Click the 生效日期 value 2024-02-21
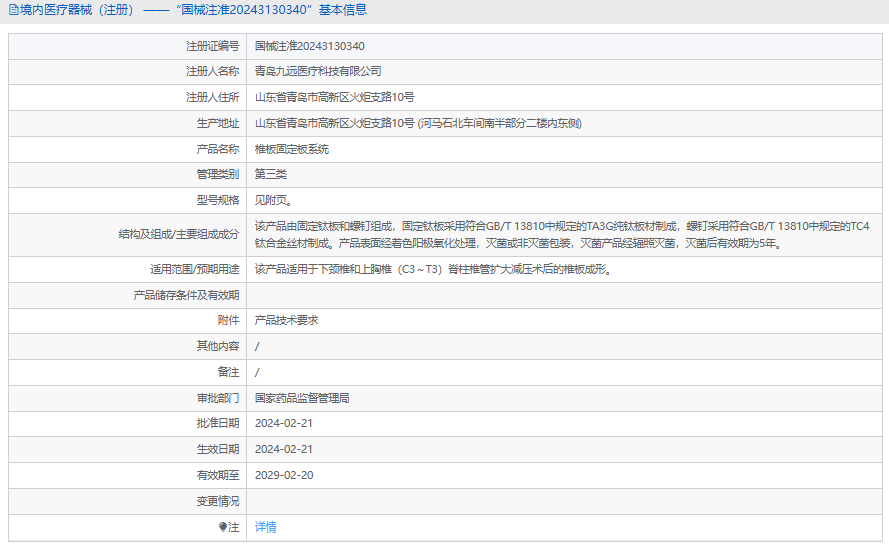This screenshot has height=547, width=889. (x=284, y=450)
